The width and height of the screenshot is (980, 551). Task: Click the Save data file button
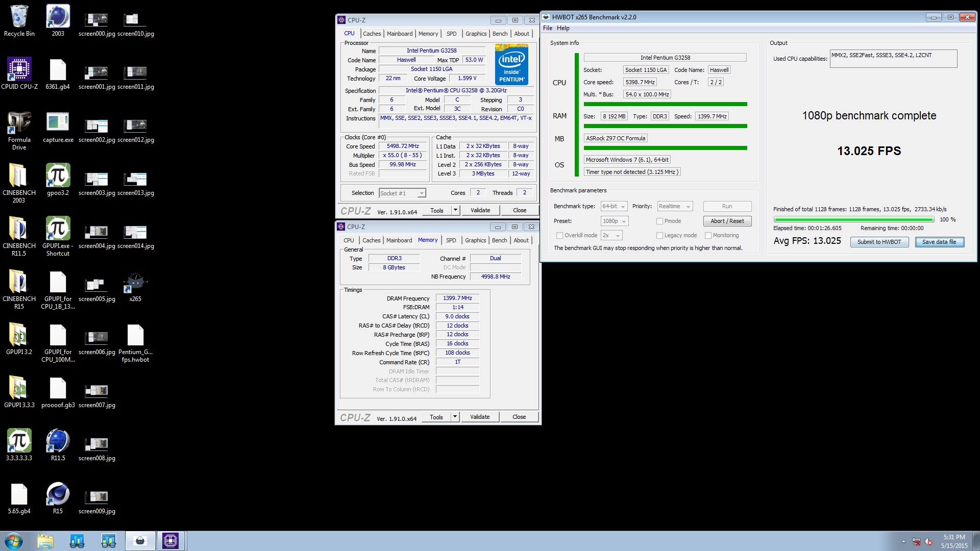(x=939, y=242)
